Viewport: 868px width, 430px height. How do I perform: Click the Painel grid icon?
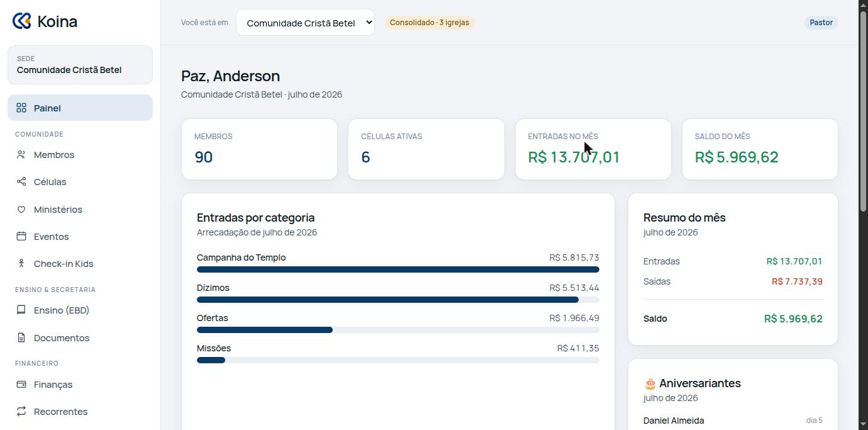[x=21, y=108]
